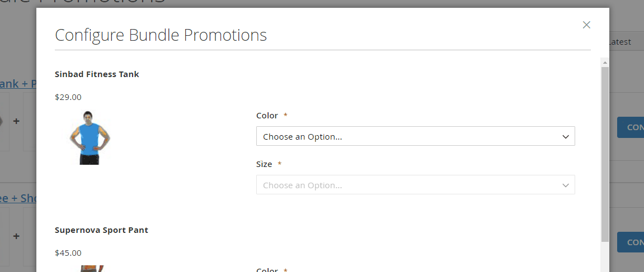Viewport: 644px width, 272px height.
Task: Click the plus icon in the Tank bundle row
Action: pyautogui.click(x=16, y=121)
